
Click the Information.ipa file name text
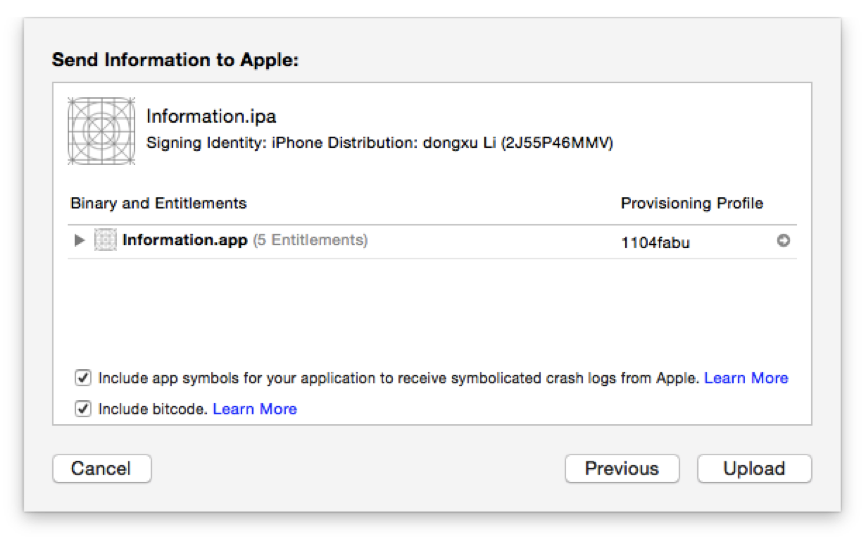tap(211, 116)
